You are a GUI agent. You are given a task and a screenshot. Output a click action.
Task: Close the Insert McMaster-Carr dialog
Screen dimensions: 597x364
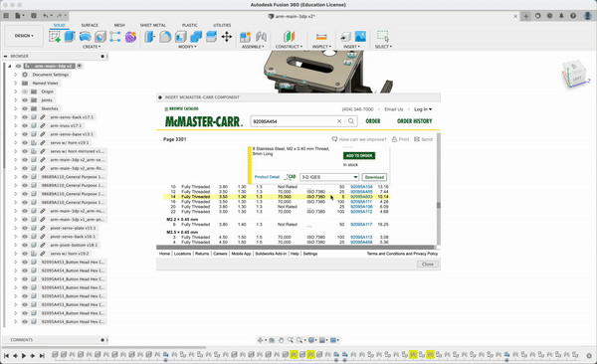click(428, 264)
